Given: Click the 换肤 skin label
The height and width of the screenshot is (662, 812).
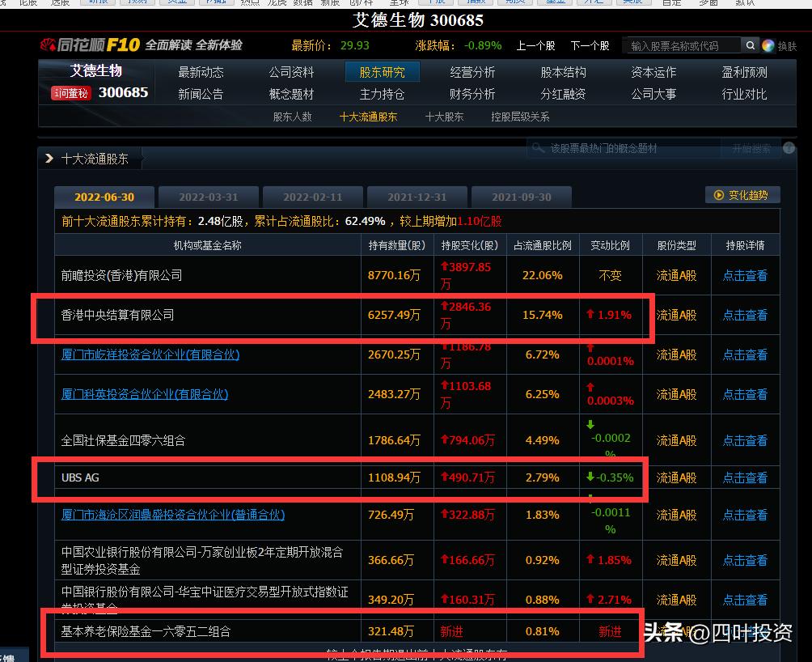Looking at the screenshot, I should click(x=787, y=46).
